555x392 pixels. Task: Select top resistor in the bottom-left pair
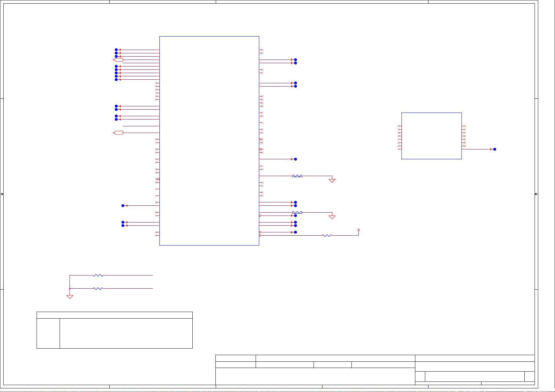point(98,275)
